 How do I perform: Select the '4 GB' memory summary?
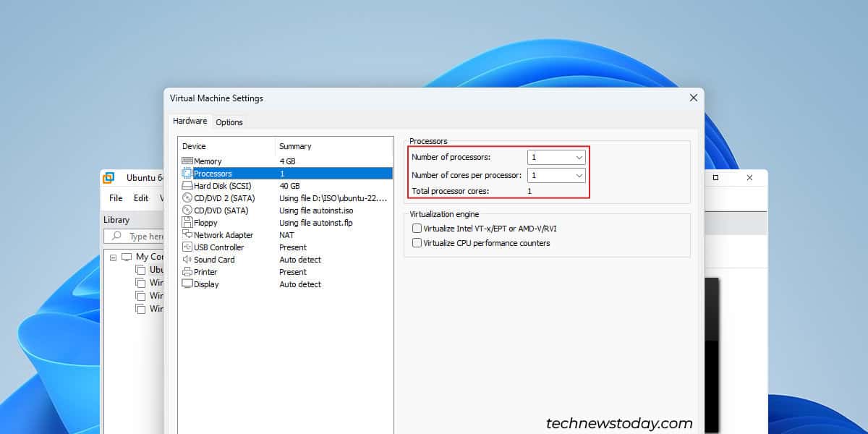[287, 161]
